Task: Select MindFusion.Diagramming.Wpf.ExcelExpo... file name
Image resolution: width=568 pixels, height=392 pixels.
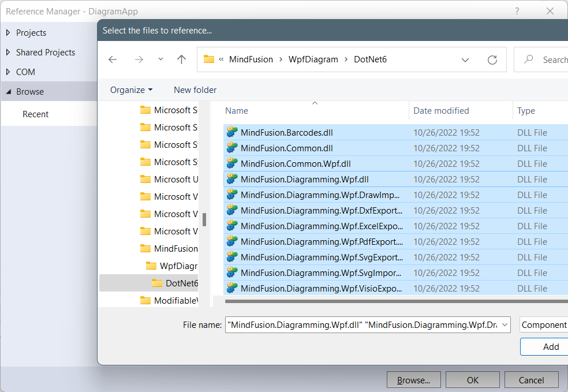Action: tap(322, 226)
